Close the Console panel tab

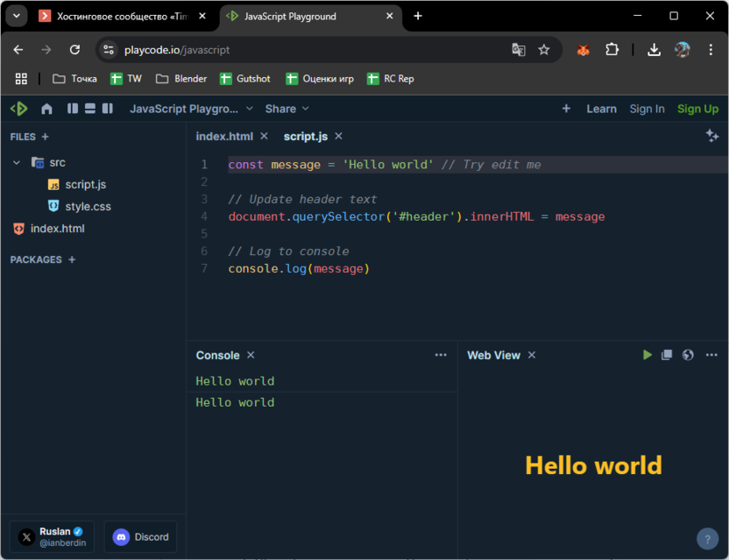click(251, 355)
